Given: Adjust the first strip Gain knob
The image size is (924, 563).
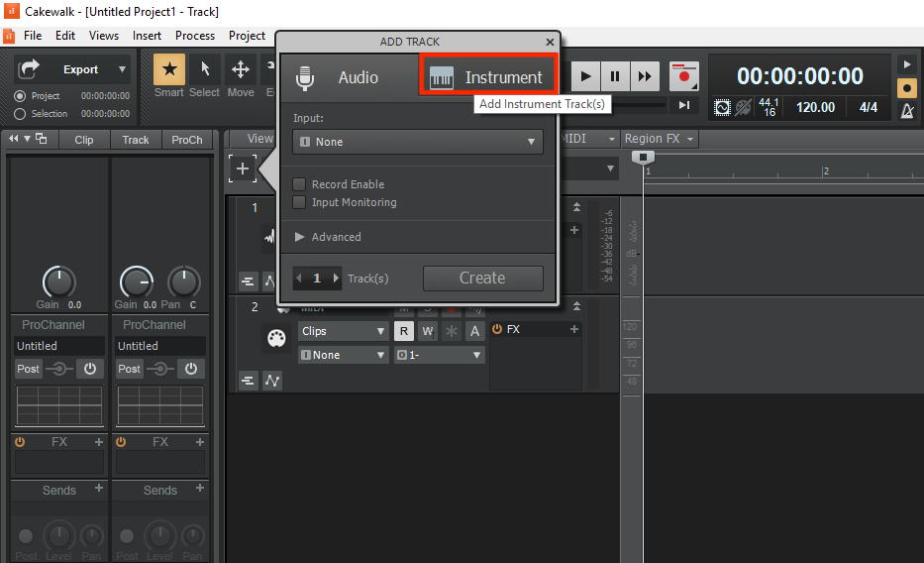Looking at the screenshot, I should pyautogui.click(x=58, y=281).
